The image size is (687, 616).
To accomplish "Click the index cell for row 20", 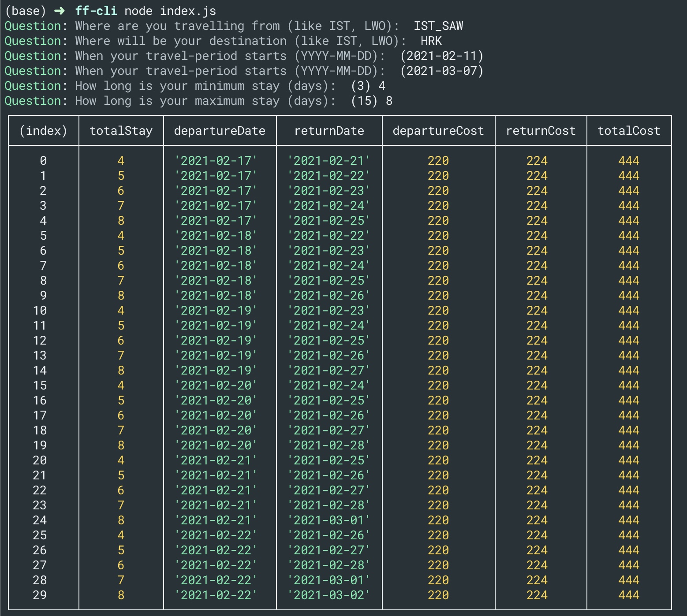I will click(40, 460).
